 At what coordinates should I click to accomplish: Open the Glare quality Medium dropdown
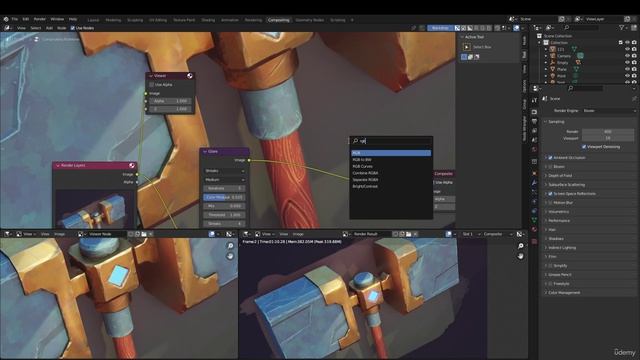pos(224,180)
